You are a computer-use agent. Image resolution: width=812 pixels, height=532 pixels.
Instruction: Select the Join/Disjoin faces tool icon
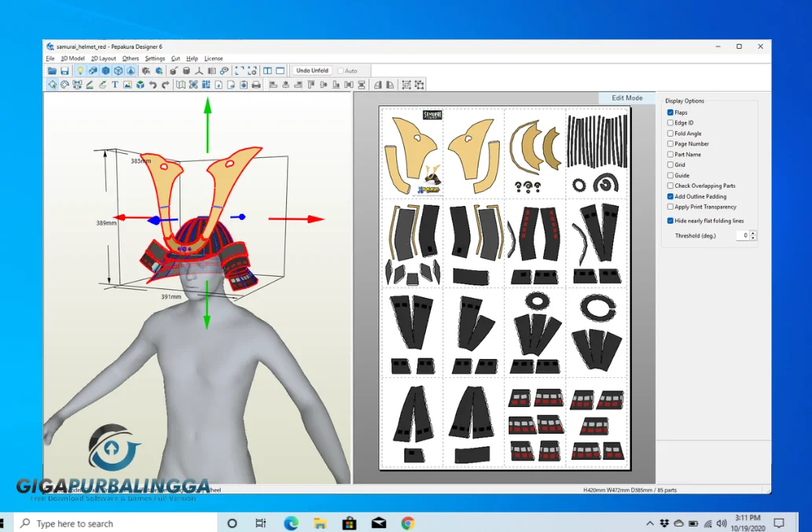coord(77,84)
